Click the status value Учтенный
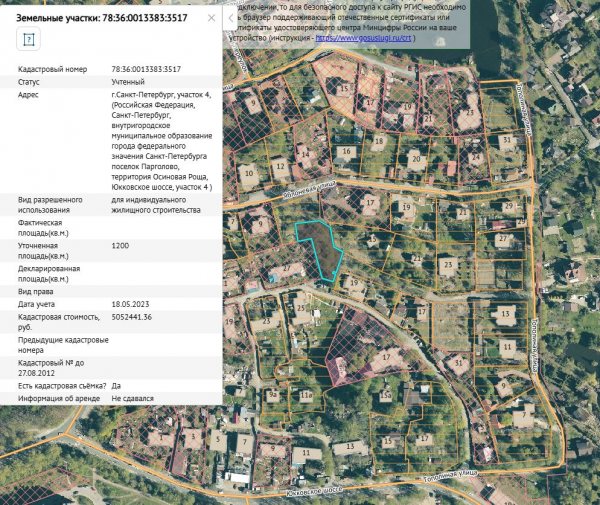This screenshot has width=600, height=505. [x=128, y=81]
